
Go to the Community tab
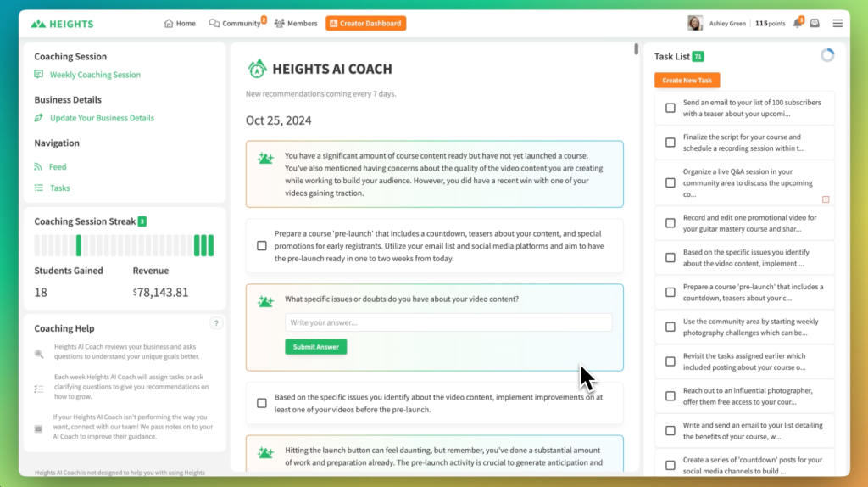pos(236,24)
